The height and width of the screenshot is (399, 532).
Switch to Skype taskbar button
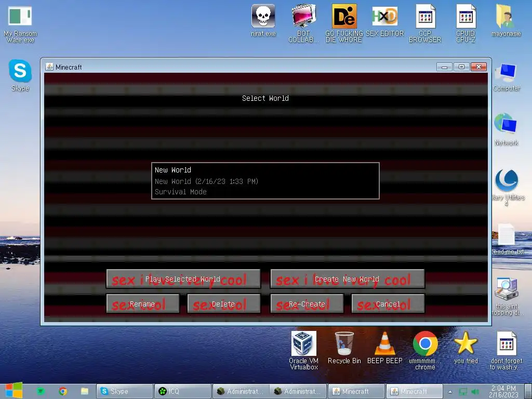point(125,391)
